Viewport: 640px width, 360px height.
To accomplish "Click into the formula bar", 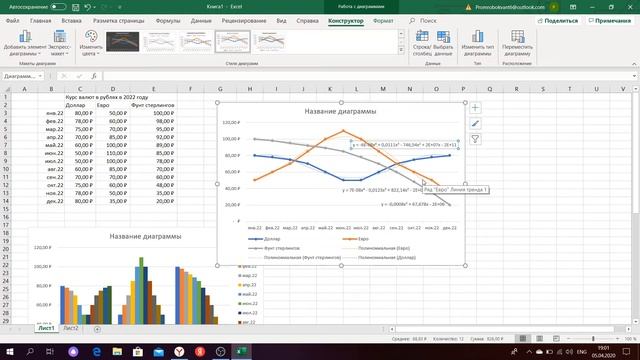I will (x=367, y=76).
